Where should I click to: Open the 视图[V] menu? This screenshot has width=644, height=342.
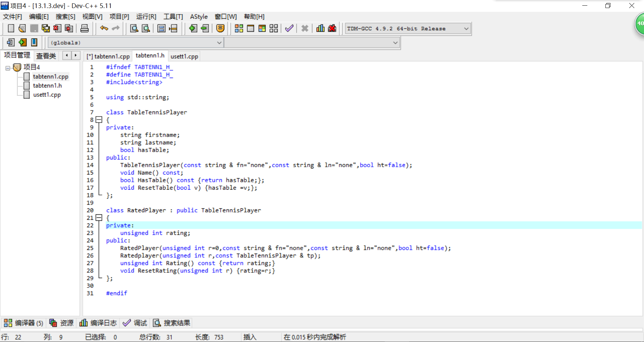coord(92,17)
